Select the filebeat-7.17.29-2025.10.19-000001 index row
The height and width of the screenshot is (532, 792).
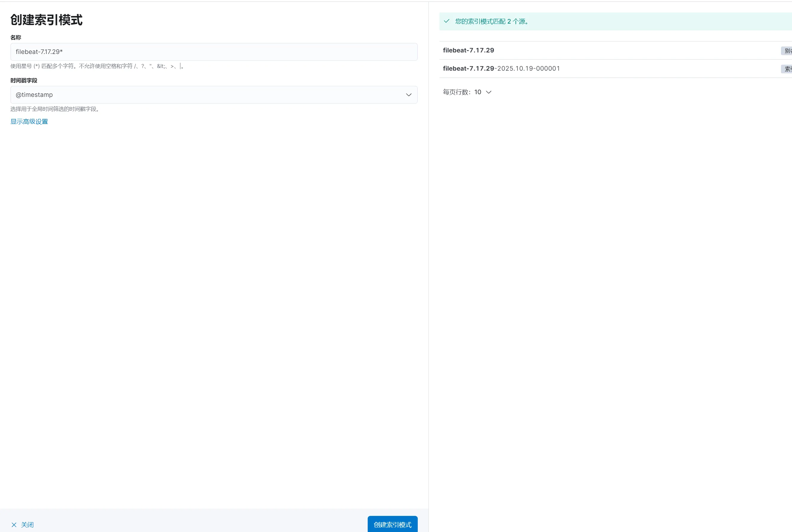[x=501, y=69]
